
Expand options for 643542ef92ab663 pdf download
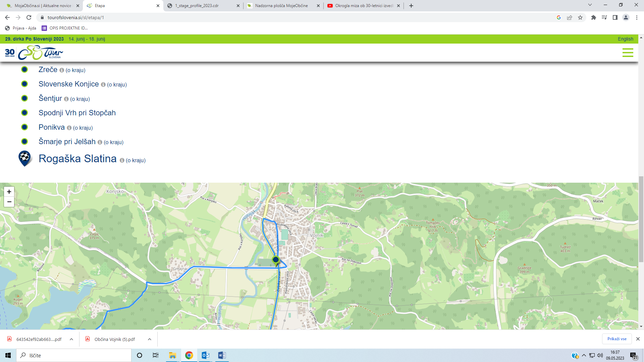(71, 339)
